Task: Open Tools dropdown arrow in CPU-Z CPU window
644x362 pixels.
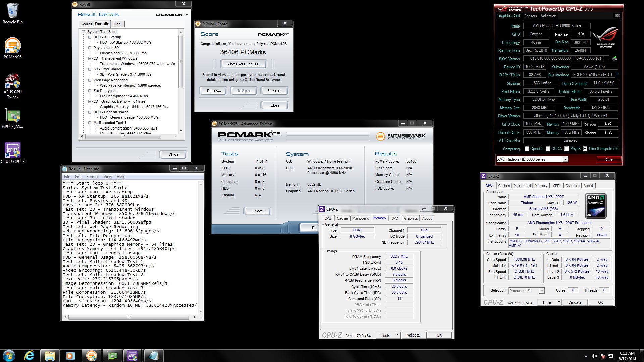Action: [x=559, y=302]
